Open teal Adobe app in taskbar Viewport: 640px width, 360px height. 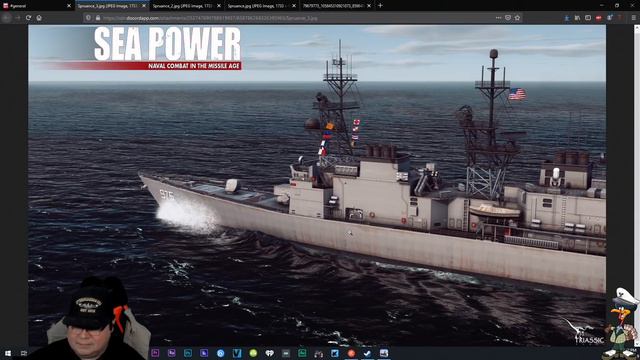[x=188, y=353]
